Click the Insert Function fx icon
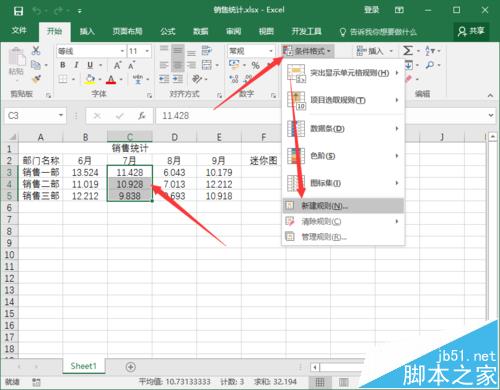This screenshot has height=390, width=500. [x=142, y=116]
